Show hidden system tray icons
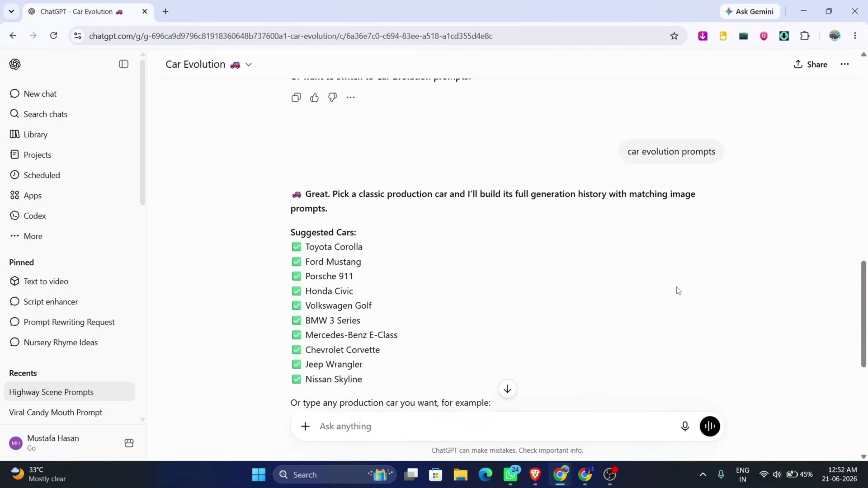The image size is (868, 488). (703, 474)
